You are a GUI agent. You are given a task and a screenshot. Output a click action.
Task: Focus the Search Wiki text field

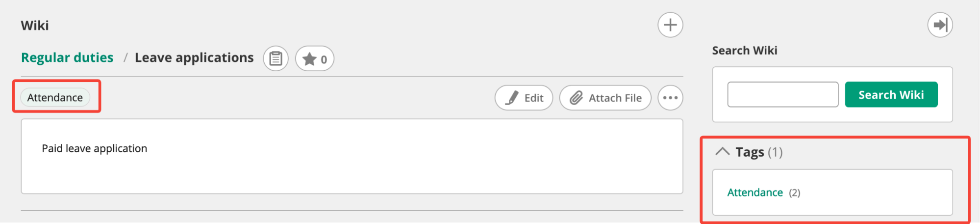pos(782,94)
